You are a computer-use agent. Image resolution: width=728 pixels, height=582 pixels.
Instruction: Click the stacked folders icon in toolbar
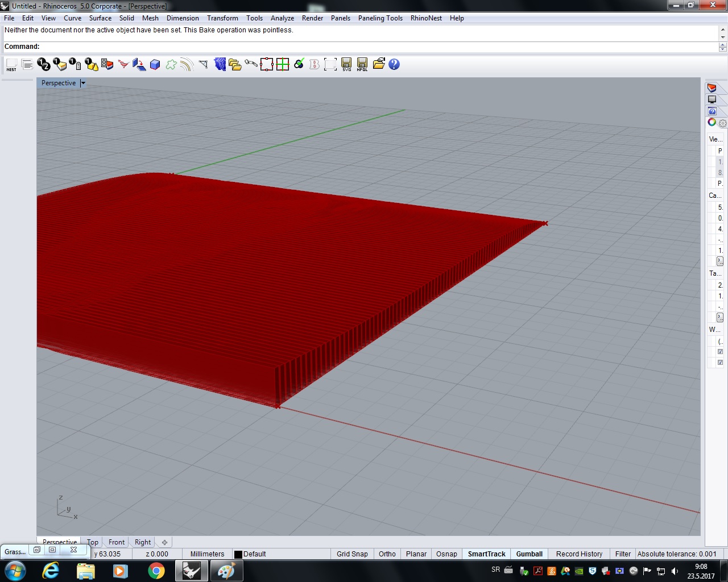235,65
